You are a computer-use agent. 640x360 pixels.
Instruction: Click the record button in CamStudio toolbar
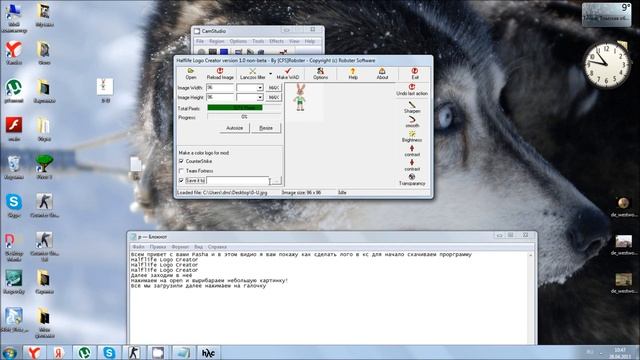201,52
